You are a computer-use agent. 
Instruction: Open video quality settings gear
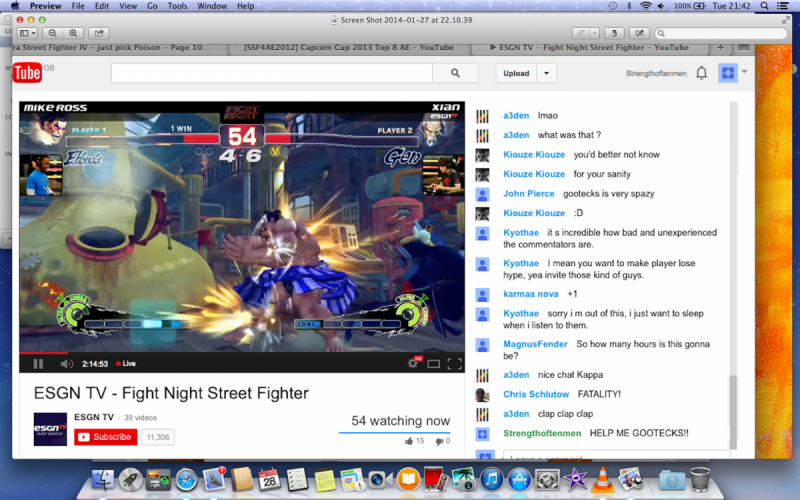pos(413,364)
